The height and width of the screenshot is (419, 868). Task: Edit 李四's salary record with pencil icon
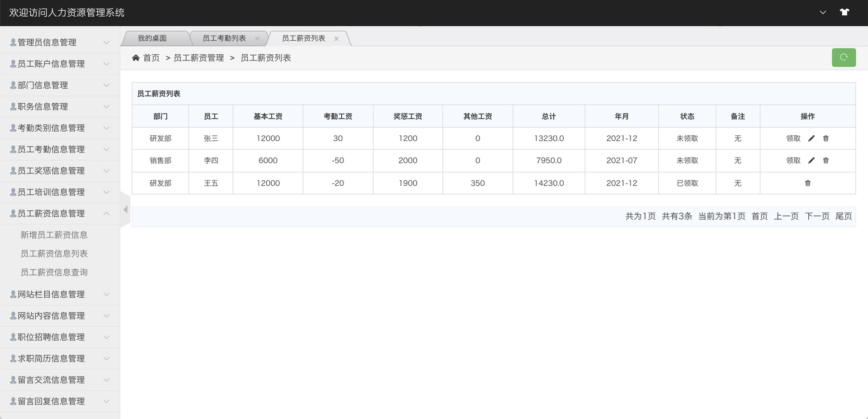tap(811, 160)
